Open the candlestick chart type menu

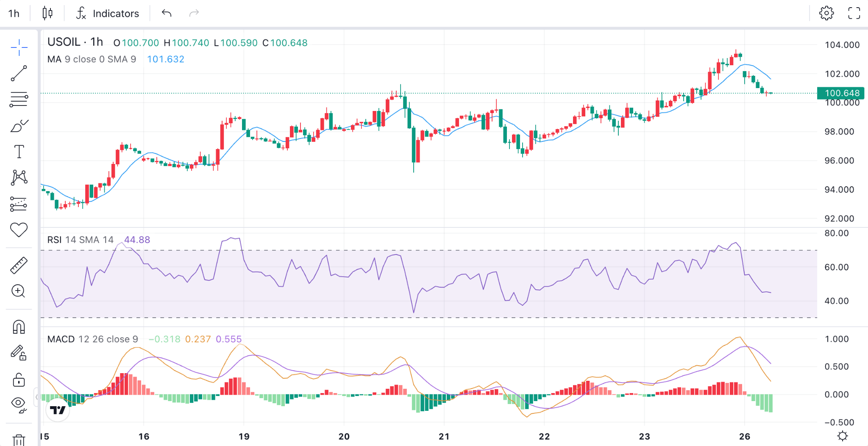tap(47, 13)
